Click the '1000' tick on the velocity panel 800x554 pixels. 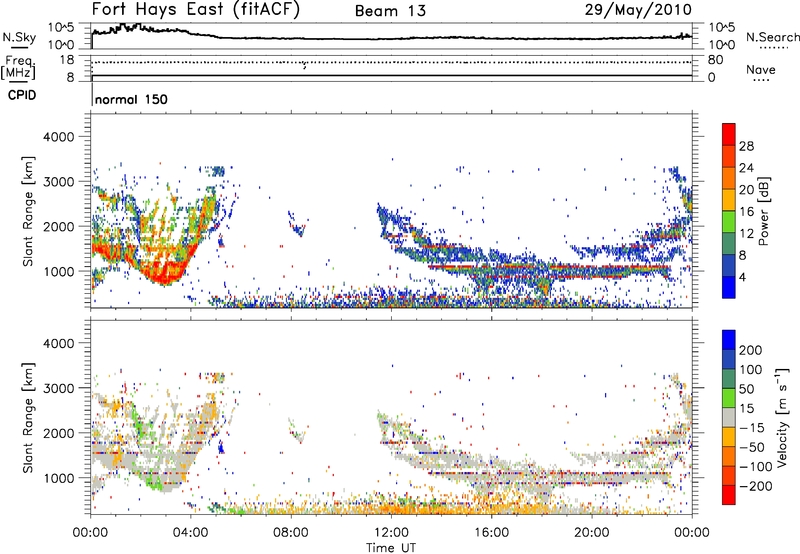pyautogui.click(x=59, y=478)
